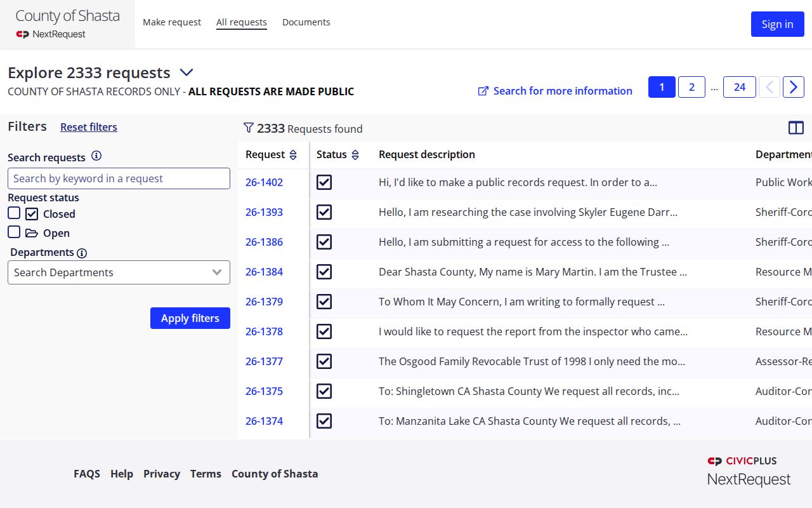The width and height of the screenshot is (812, 508).
Task: Click the closed-status icon for request 26-1374
Action: coord(324,421)
